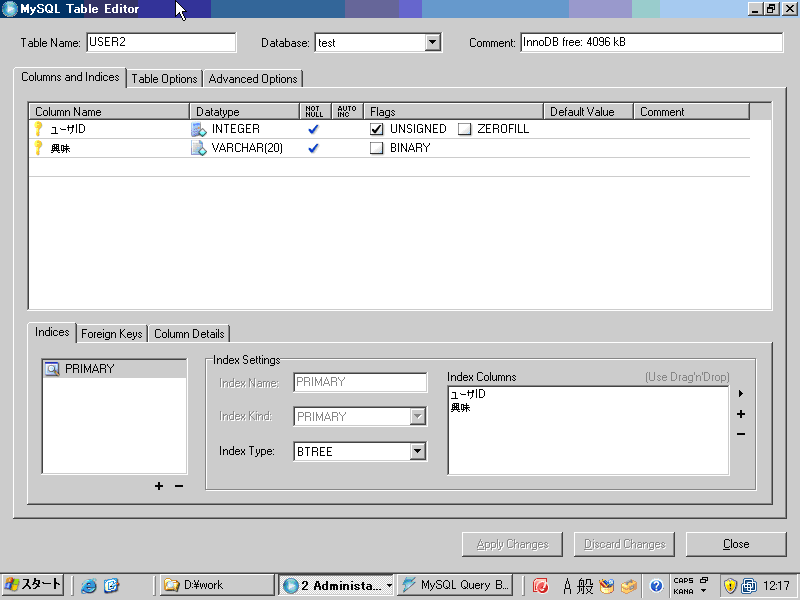800x600 pixels.
Task: Click the Table Name input field
Action: [x=161, y=42]
